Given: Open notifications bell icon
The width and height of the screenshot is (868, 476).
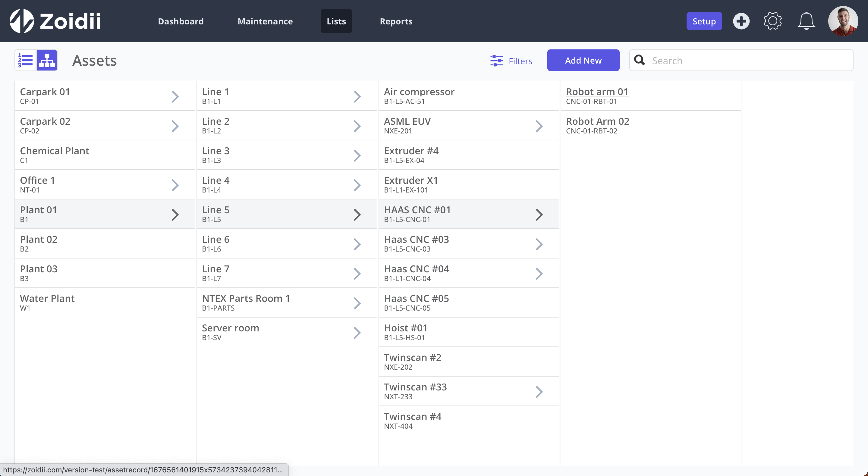Looking at the screenshot, I should point(806,21).
